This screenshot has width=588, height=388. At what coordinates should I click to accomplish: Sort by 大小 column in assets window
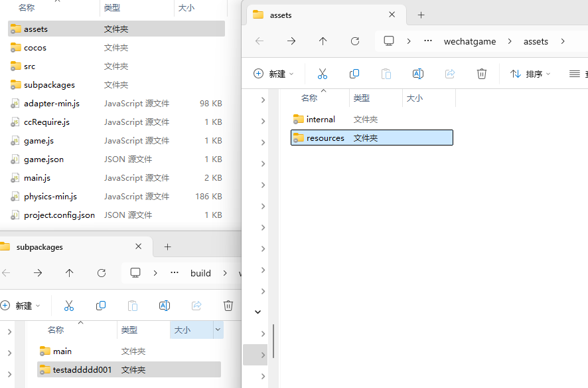(415, 98)
